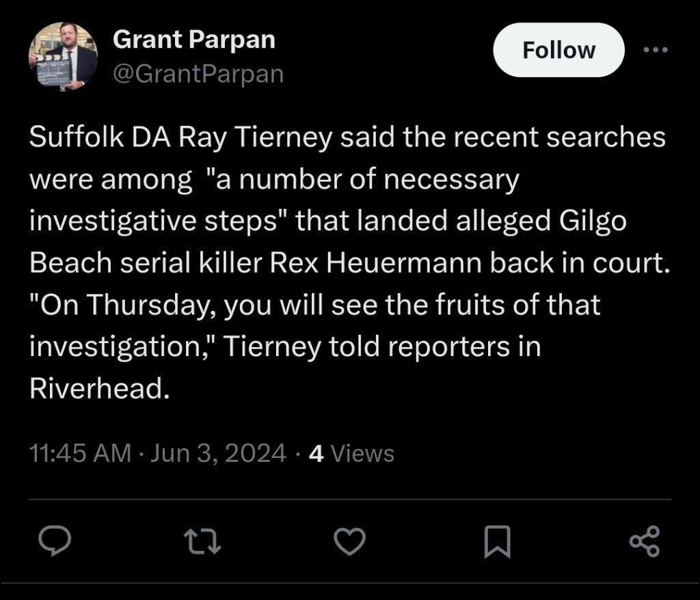This screenshot has width=700, height=600.
Task: Follow Grant Parpan
Action: point(558,51)
